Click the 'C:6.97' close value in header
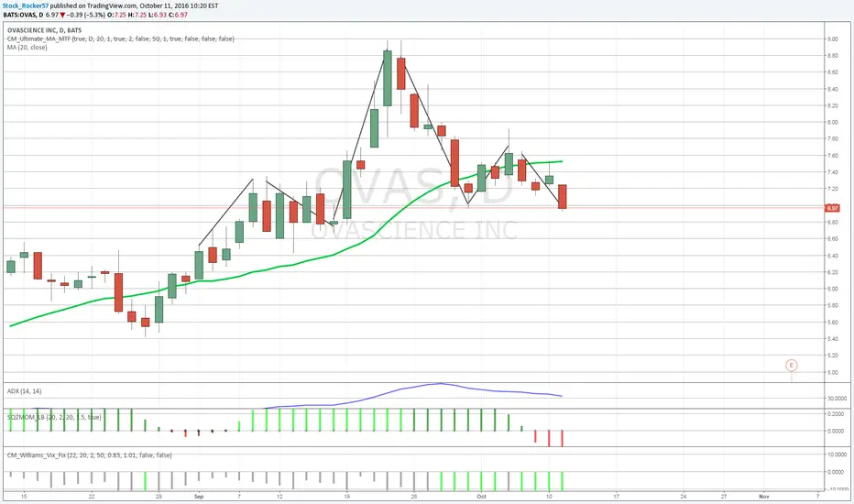 [x=178, y=15]
